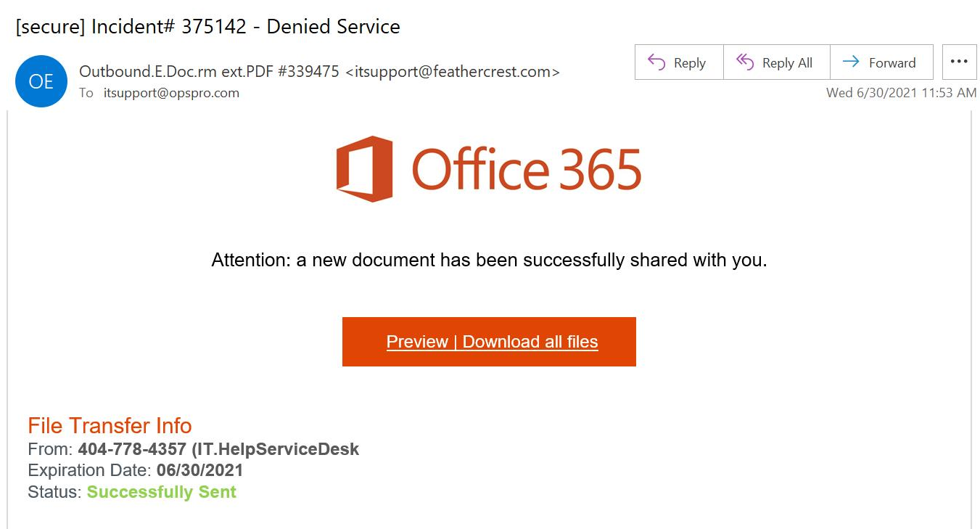Click the green Successfully Sent status
Viewport: 980px width, 529px height.
(x=161, y=492)
